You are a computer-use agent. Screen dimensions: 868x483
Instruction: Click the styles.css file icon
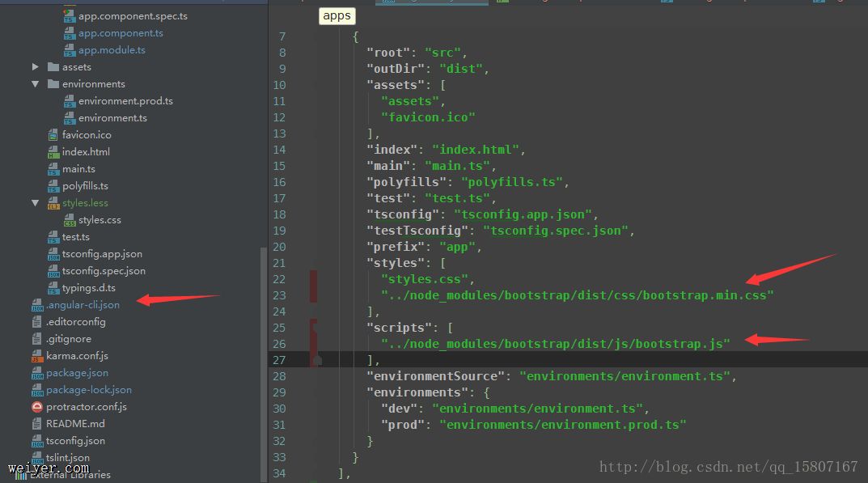[70, 220]
